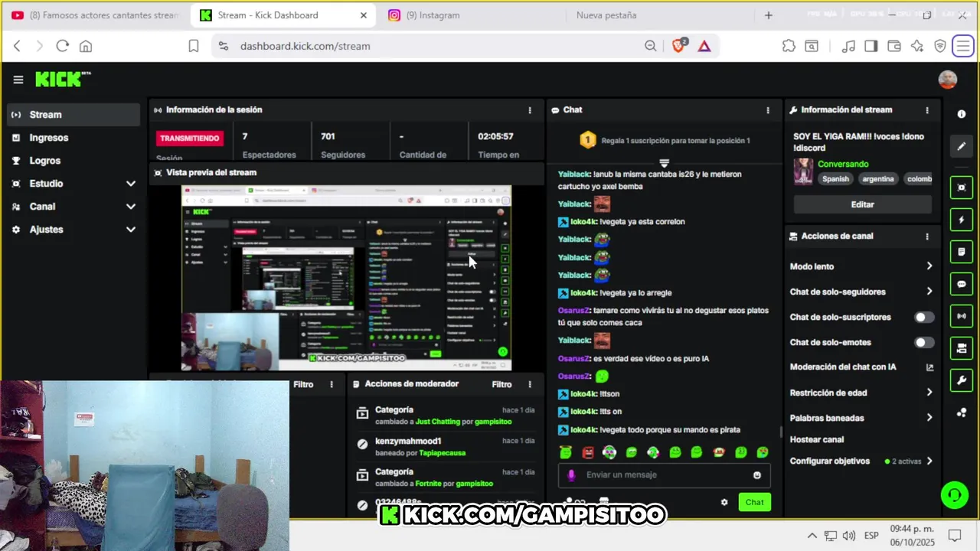The width and height of the screenshot is (980, 551).
Task: Open Chat de solo-seguidores options arrow
Action: point(929,292)
